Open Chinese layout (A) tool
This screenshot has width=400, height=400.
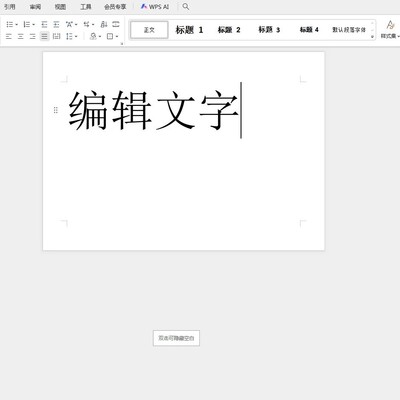(x=69, y=24)
